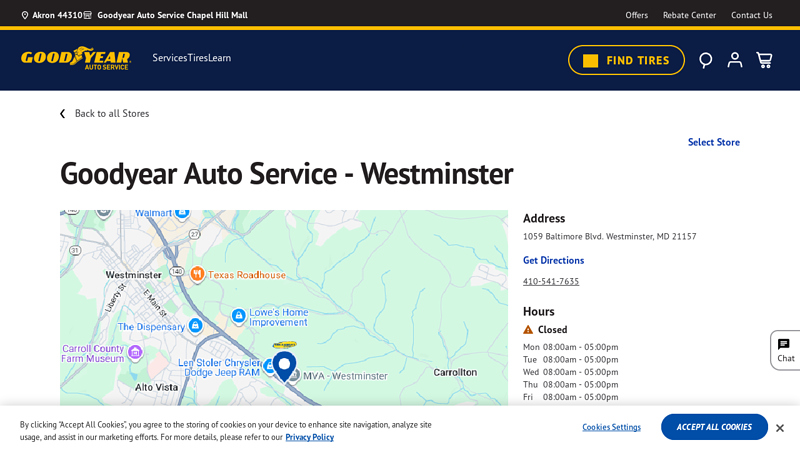Click the Alto Vista label on map

click(157, 387)
